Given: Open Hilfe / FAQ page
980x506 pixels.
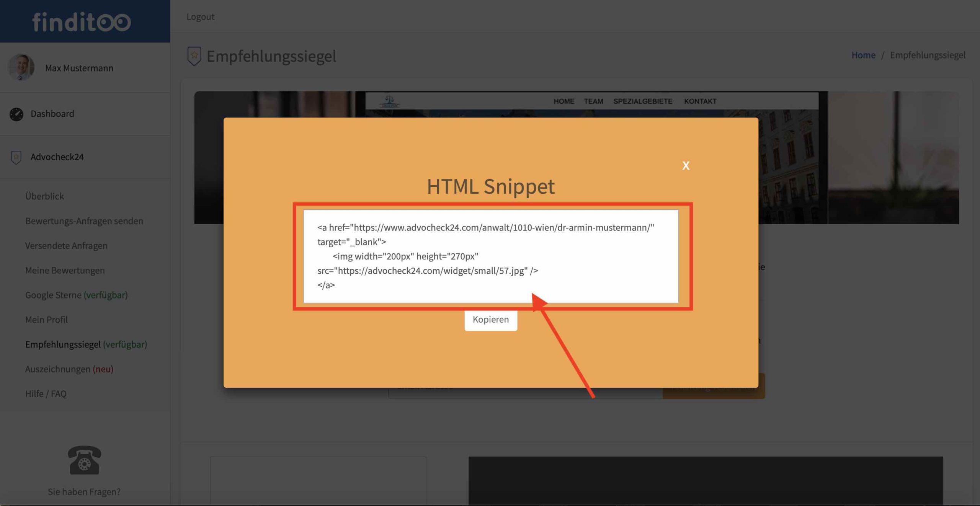Looking at the screenshot, I should click(46, 393).
